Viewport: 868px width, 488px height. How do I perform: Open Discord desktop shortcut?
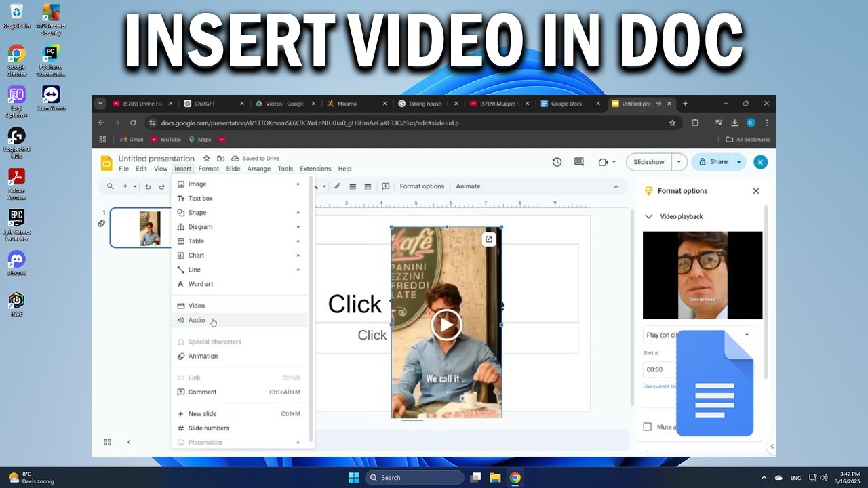[x=16, y=263]
